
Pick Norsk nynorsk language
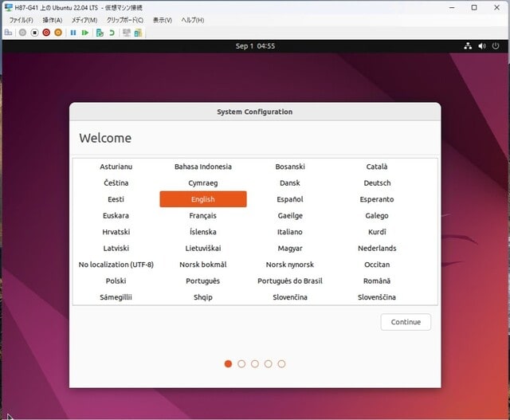click(290, 265)
